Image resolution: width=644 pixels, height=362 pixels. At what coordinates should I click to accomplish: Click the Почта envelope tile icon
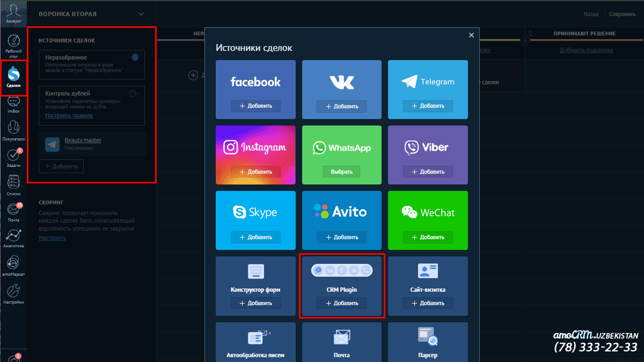(x=341, y=337)
